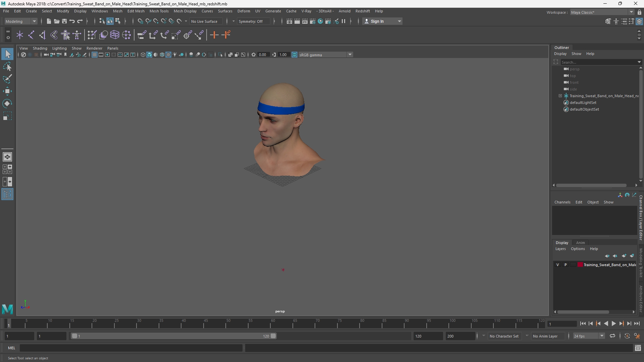Undo the last action
The width and height of the screenshot is (644, 362).
point(72,21)
